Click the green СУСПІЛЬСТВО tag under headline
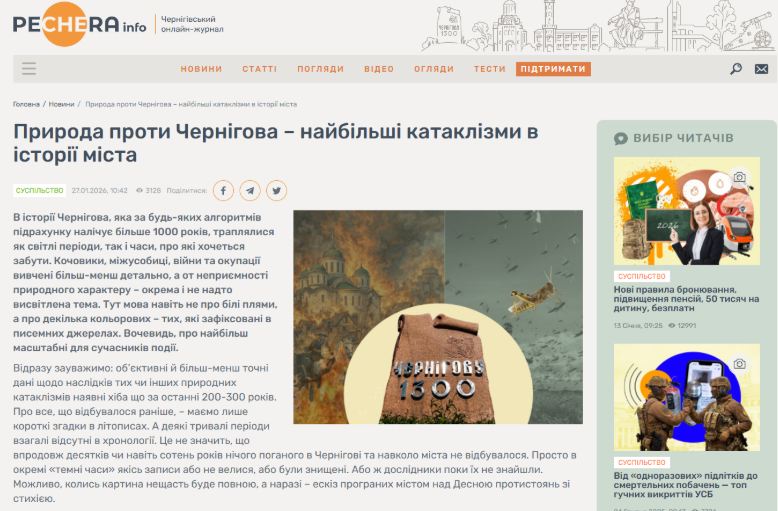This screenshot has height=511, width=778. pos(40,190)
